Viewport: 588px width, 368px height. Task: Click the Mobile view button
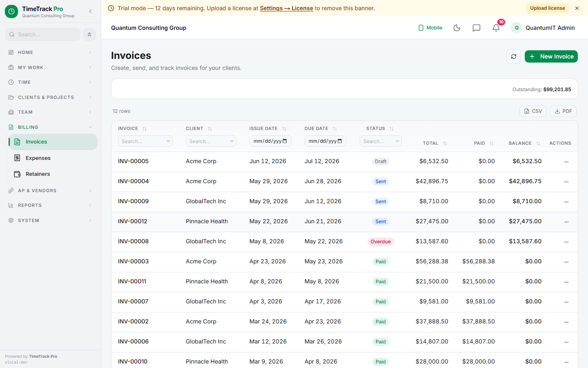pos(430,28)
